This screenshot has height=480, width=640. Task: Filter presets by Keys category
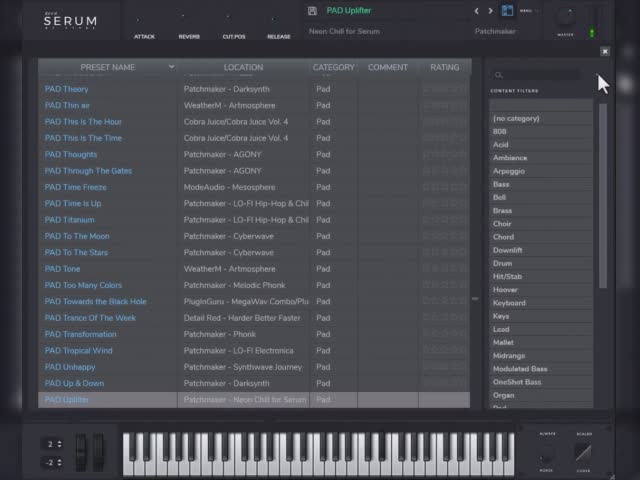[x=541, y=316]
